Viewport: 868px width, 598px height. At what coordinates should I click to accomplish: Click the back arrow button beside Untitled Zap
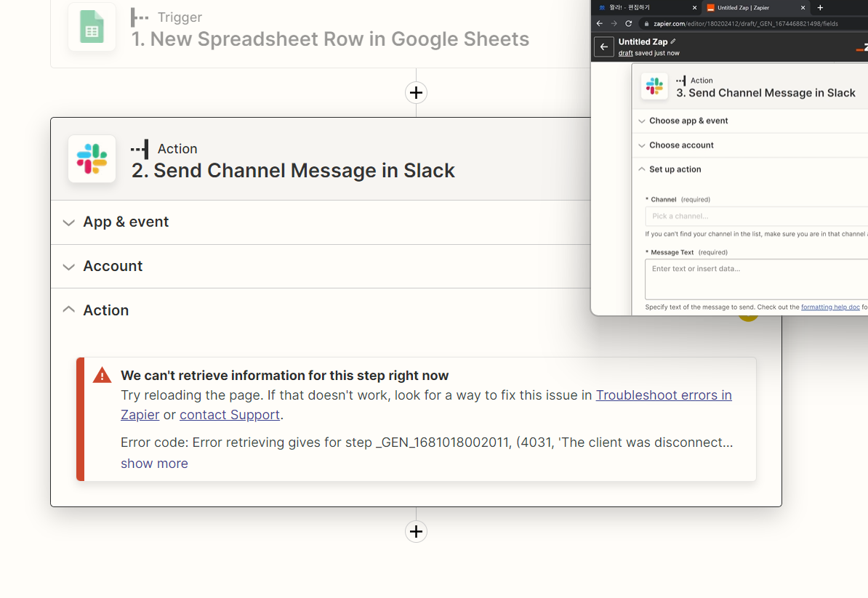(604, 47)
